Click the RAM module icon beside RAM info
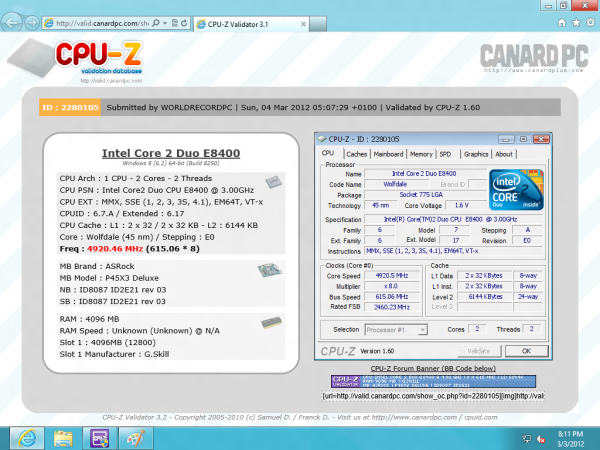Image resolution: width=600 pixels, height=450 pixels. coord(271,323)
